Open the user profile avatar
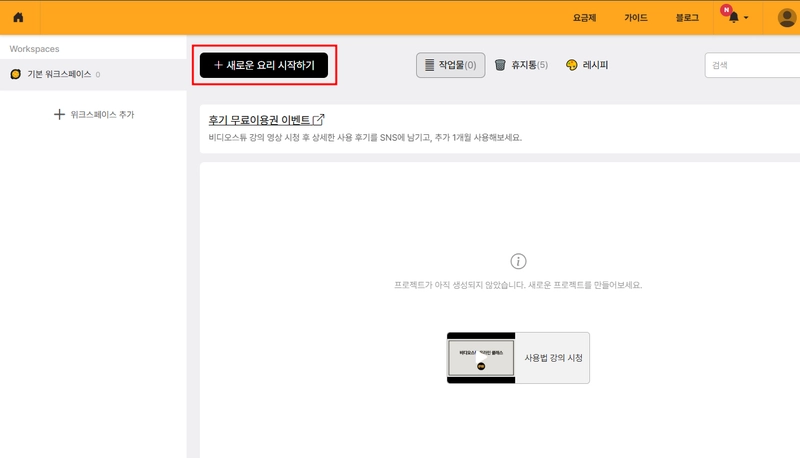The image size is (800, 458). [787, 18]
